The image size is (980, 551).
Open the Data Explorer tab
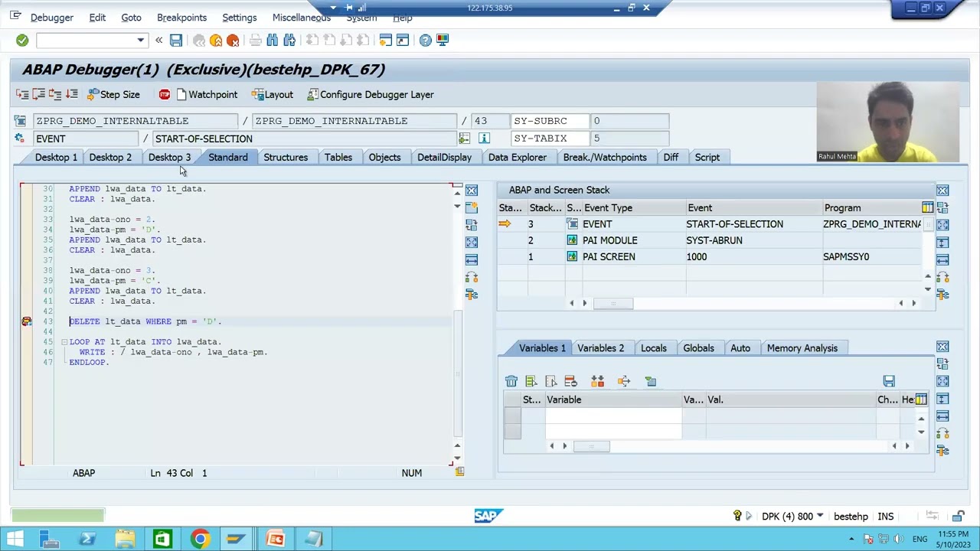[518, 157]
